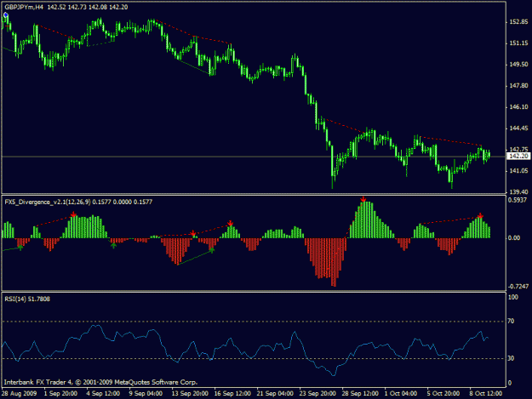
Task: Click the 0.5937 divergence scale maximum
Action: coord(518,200)
